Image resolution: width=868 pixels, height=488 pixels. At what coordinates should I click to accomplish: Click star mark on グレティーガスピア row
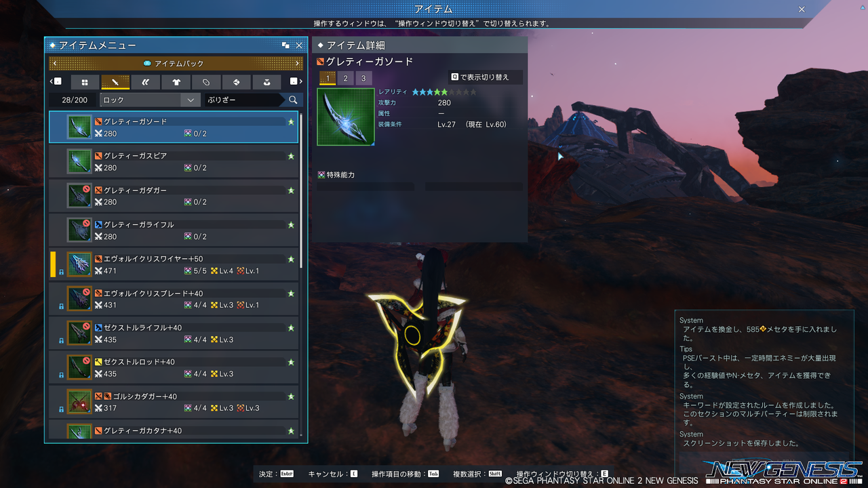291,156
